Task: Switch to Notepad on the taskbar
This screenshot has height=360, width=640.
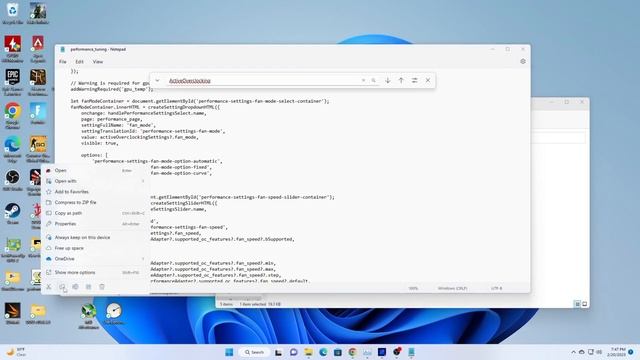Action: point(411,352)
